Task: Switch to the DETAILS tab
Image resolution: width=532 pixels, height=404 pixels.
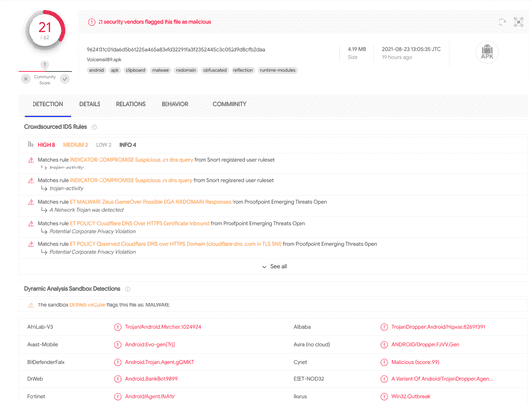Action: [x=90, y=104]
